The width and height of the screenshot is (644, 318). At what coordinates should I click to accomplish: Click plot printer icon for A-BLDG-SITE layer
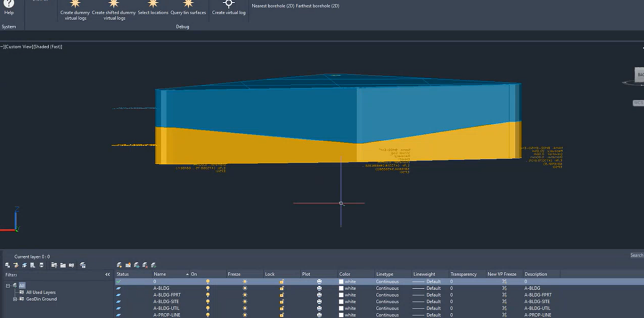[319, 302]
